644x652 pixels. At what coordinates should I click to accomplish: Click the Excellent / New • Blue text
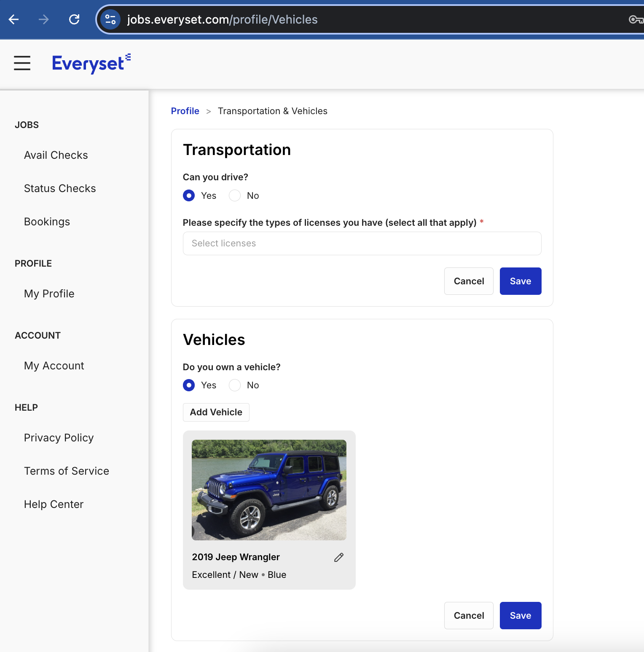coord(239,575)
